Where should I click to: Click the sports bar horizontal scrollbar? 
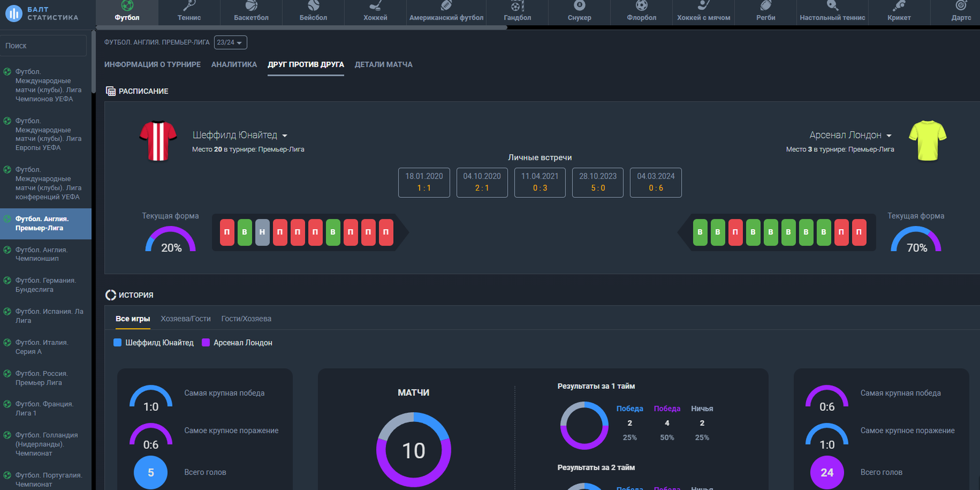click(302, 28)
